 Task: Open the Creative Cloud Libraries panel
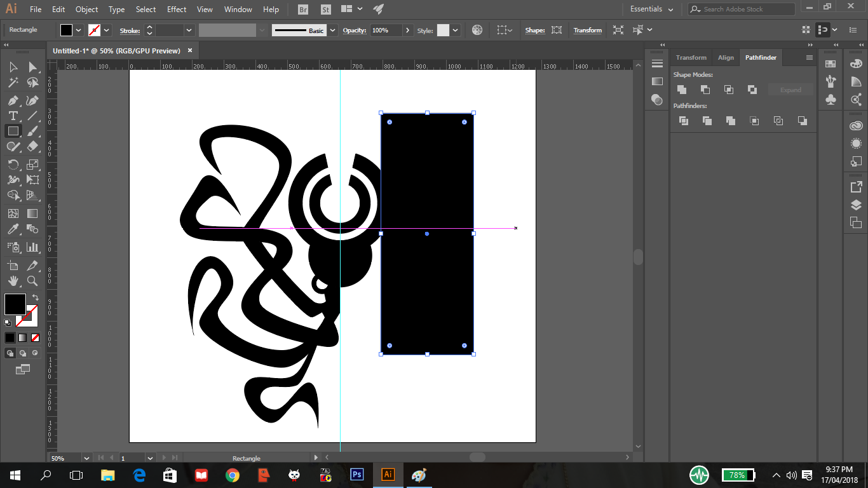[x=856, y=126]
